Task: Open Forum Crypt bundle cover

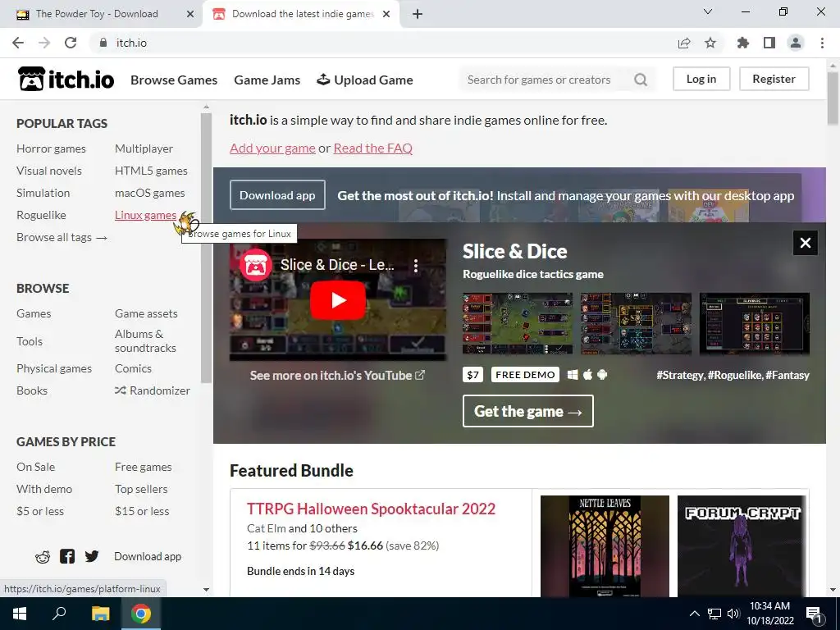Action: [743, 546]
